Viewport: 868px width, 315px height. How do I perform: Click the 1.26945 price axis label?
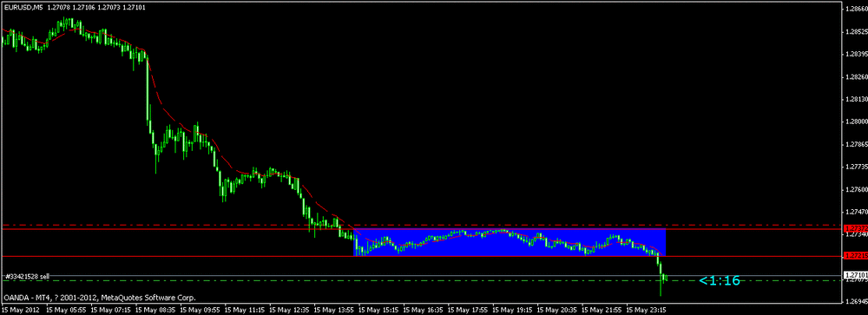pyautogui.click(x=857, y=302)
